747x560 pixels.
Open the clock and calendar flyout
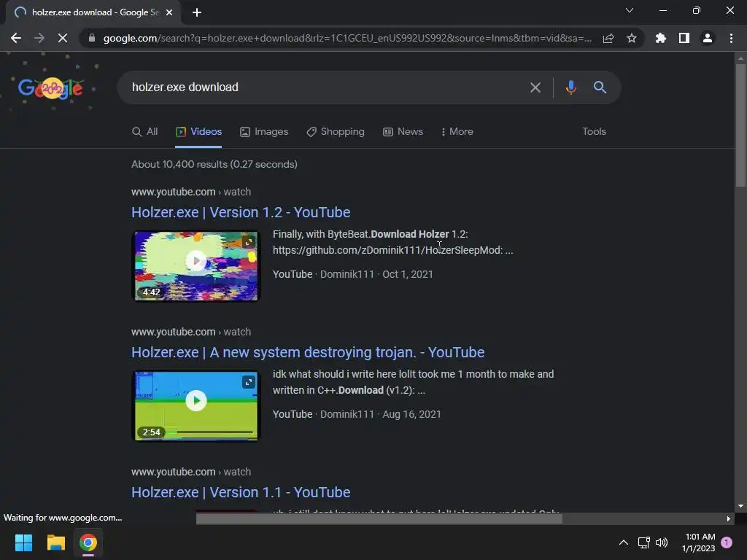click(698, 542)
